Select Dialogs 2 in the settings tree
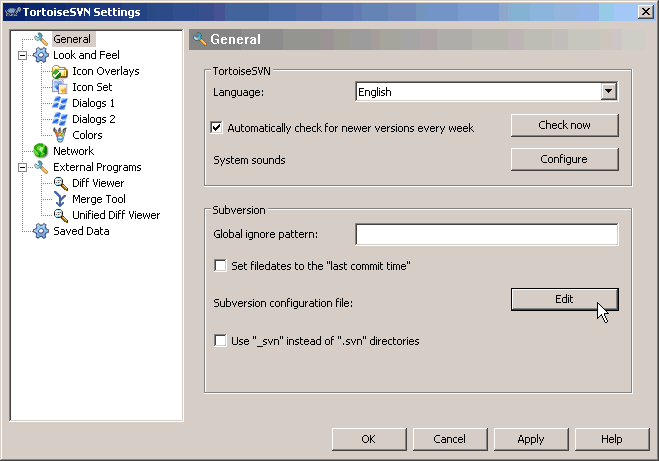The image size is (659, 461). click(94, 119)
